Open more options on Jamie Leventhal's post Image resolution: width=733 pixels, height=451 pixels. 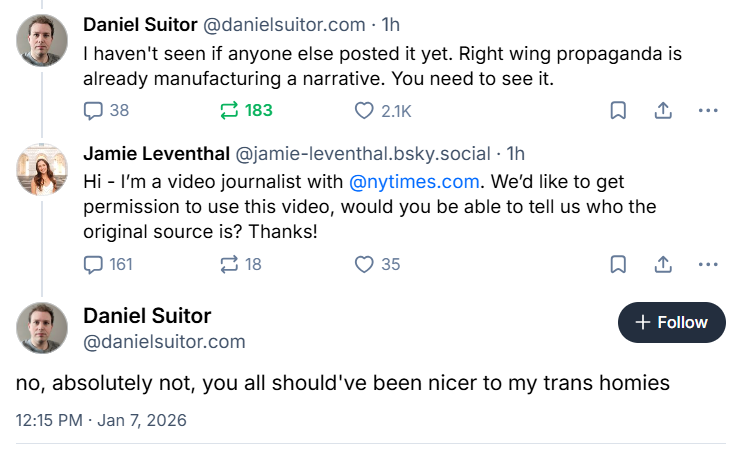tap(708, 264)
